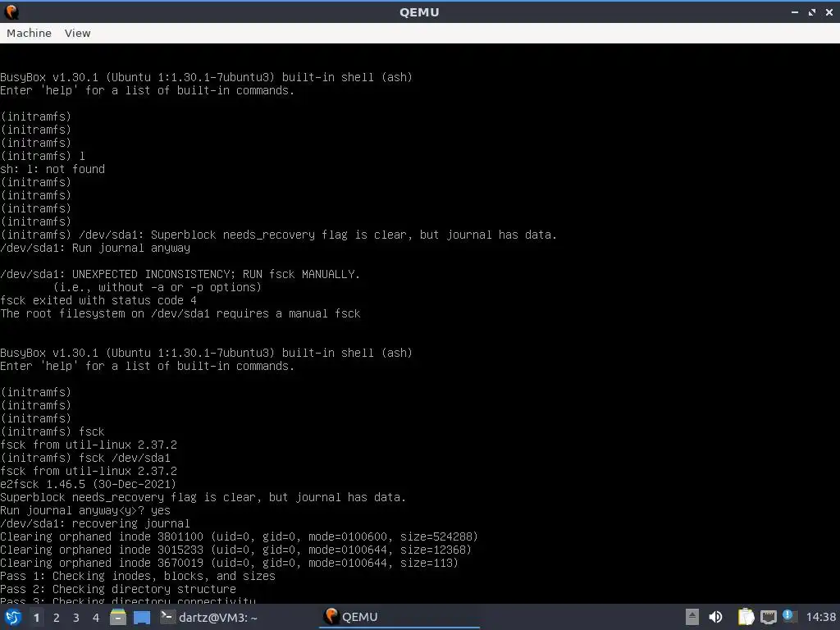Click 'Pass 2: Checking directory structure' line
This screenshot has width=840, height=630.
pos(118,589)
